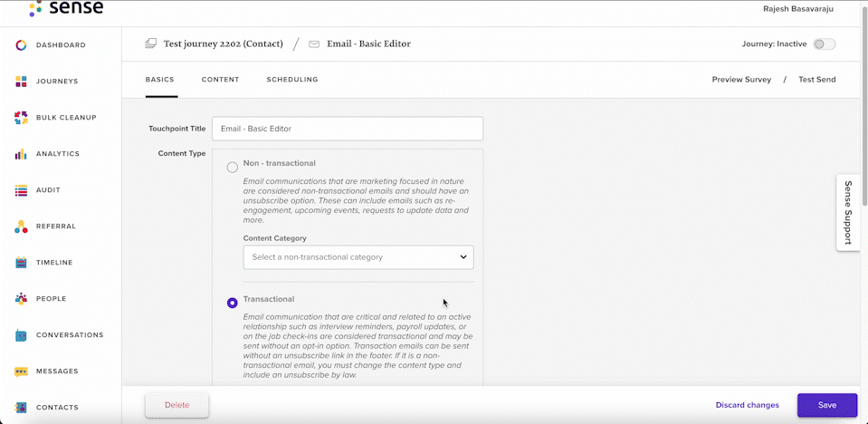Open the Timeline calendar icon
Image resolution: width=868 pixels, height=424 pixels.
21,263
